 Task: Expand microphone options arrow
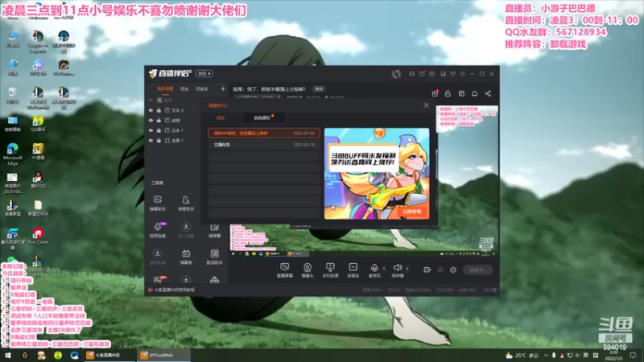pyautogui.click(x=384, y=269)
